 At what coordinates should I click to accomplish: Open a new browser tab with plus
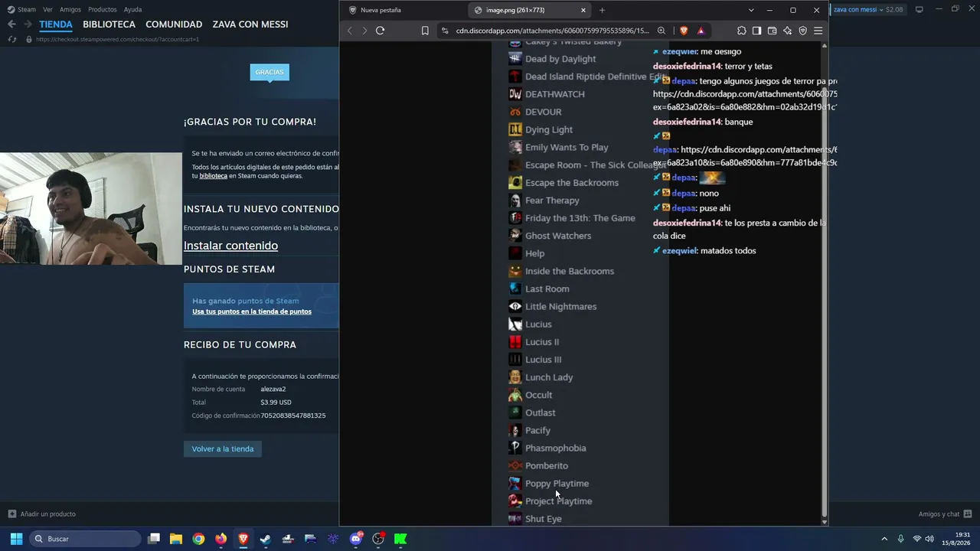602,10
